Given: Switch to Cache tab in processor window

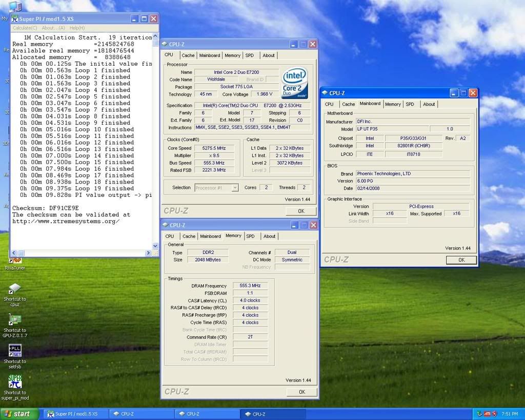Looking at the screenshot, I should pos(188,55).
